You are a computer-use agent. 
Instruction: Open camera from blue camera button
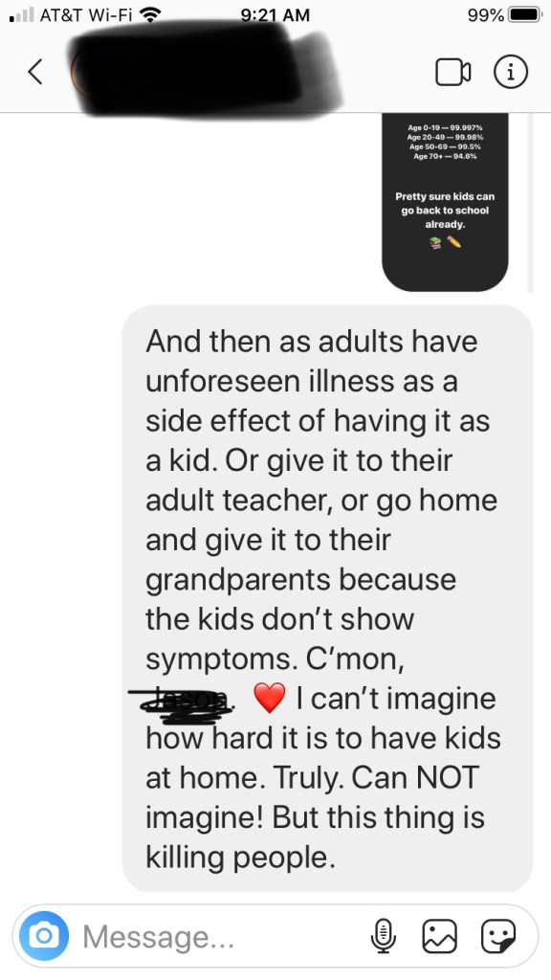(x=44, y=936)
